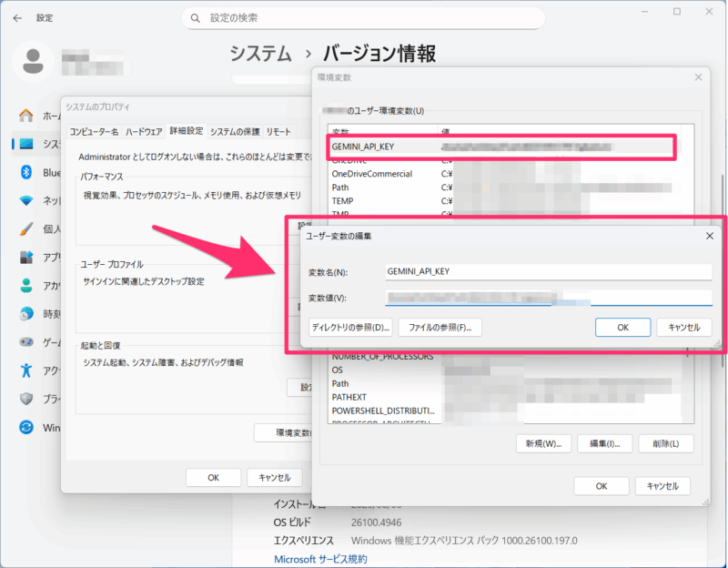Select Path row in system variables list

coord(506,383)
